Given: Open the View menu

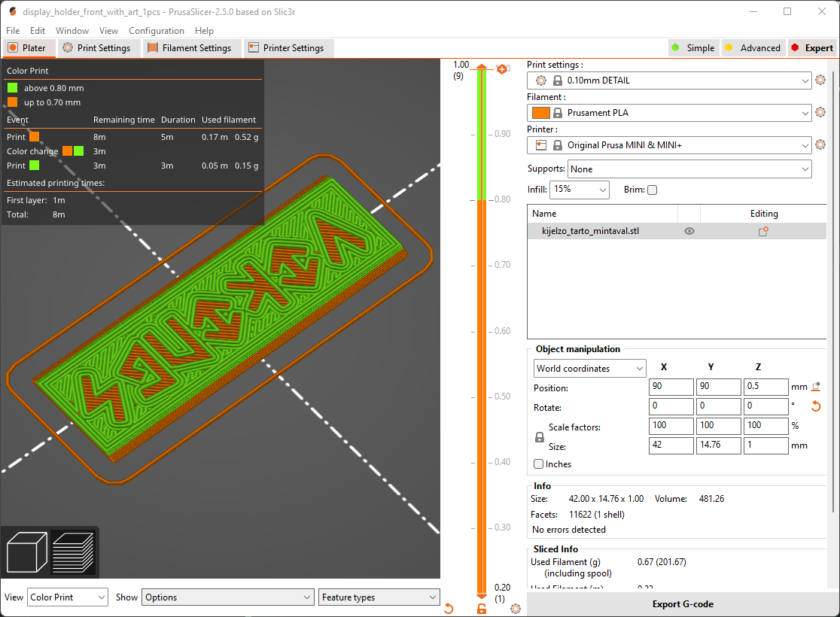Looking at the screenshot, I should [108, 31].
